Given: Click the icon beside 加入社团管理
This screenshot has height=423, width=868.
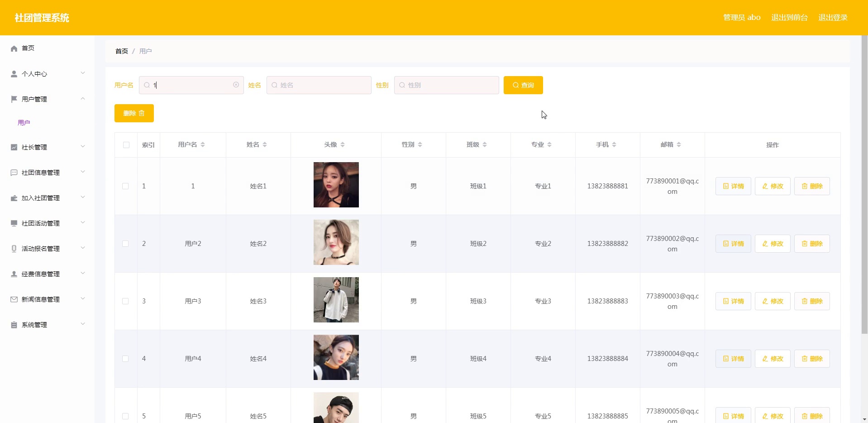Looking at the screenshot, I should [x=14, y=198].
